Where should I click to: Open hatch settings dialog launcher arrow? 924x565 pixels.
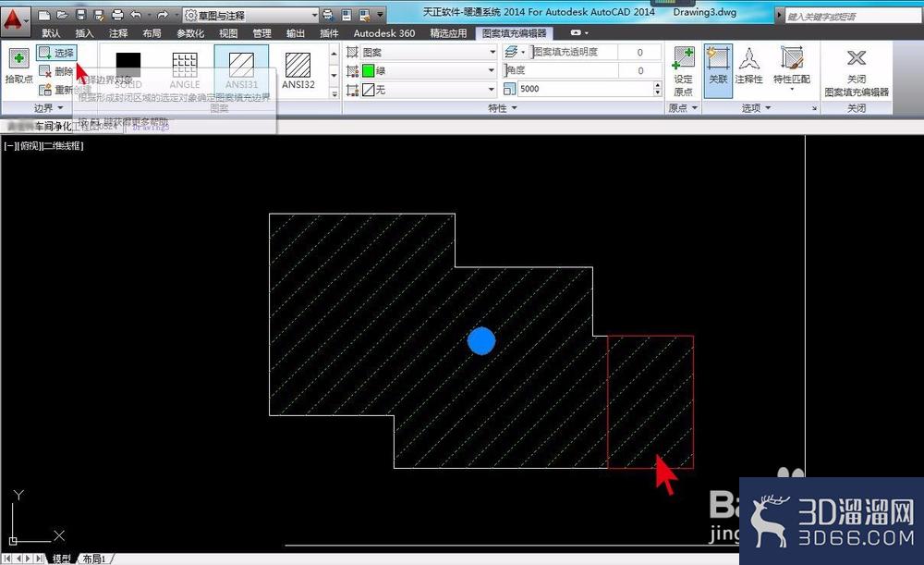click(814, 108)
